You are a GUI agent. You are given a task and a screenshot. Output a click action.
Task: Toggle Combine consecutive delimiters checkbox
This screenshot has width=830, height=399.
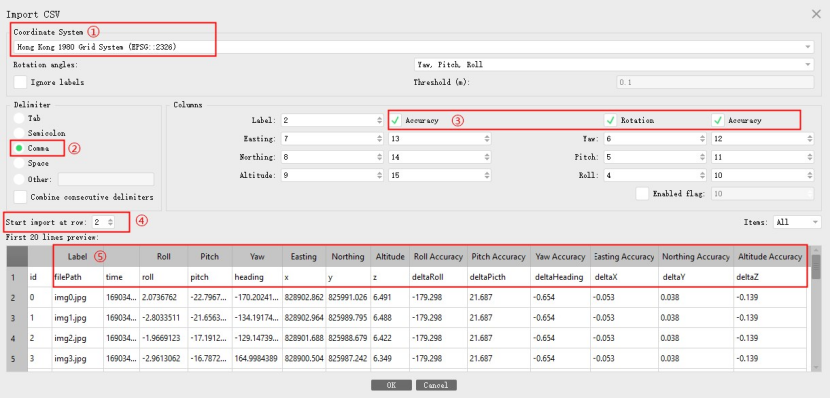20,197
